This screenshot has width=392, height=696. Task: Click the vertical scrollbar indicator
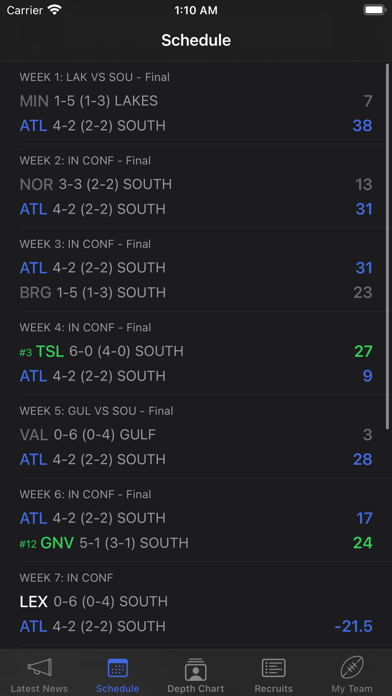pyautogui.click(x=388, y=246)
